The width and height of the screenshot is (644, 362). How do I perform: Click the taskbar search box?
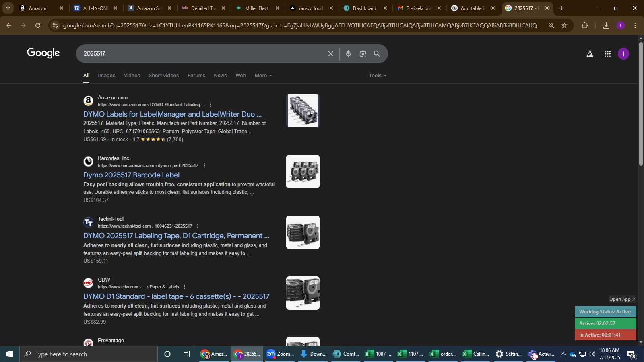(89, 354)
